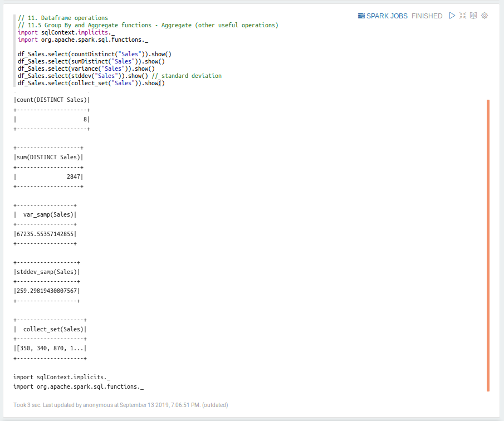The height and width of the screenshot is (421, 504).
Task: Click the orange output scrollbar
Action: (488, 246)
